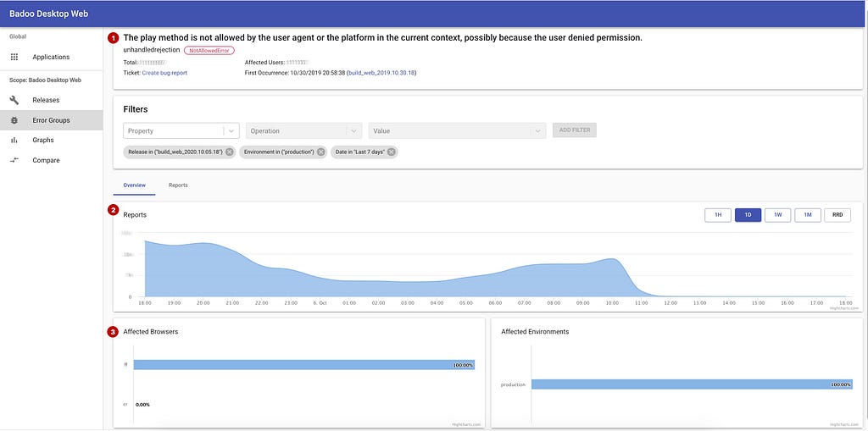Viewport: 868px width, 431px height.
Task: Switch to the Reports tab
Action: tap(178, 185)
